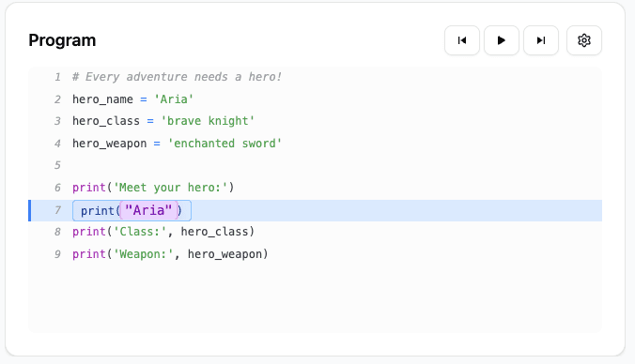
Task: Click hero_name variable on line 2
Action: (102, 99)
